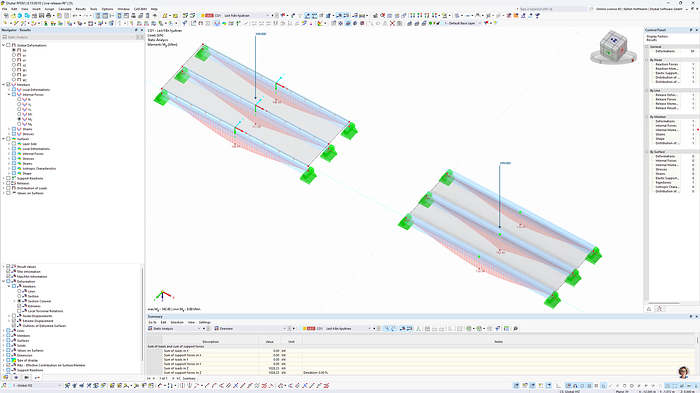Click the print icon in the main toolbar
The width and height of the screenshot is (700, 393).
click(x=49, y=16)
